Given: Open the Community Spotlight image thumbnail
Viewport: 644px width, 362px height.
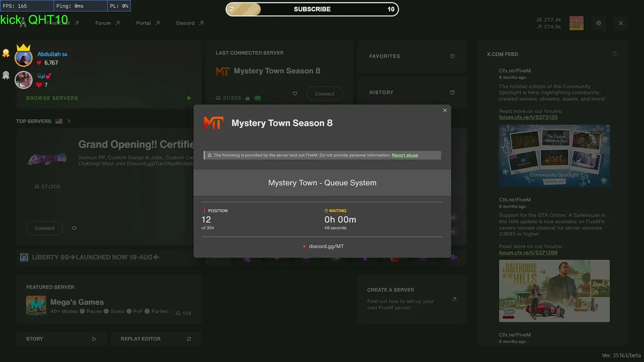Looking at the screenshot, I should 554,156.
